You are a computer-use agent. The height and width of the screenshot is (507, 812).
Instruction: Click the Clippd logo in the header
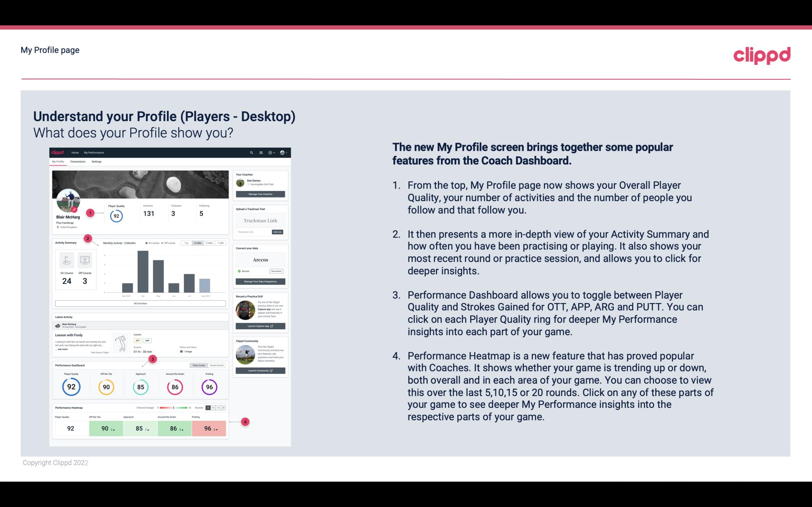[762, 54]
